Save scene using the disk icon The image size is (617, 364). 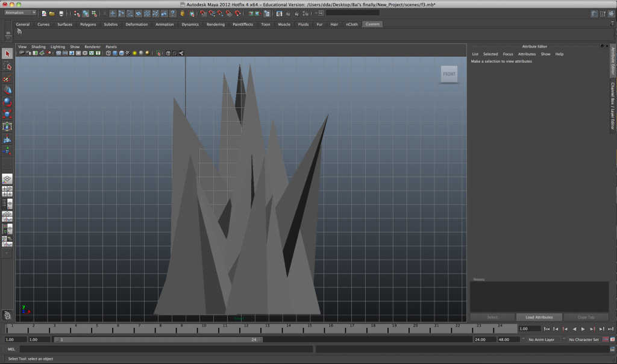point(61,13)
